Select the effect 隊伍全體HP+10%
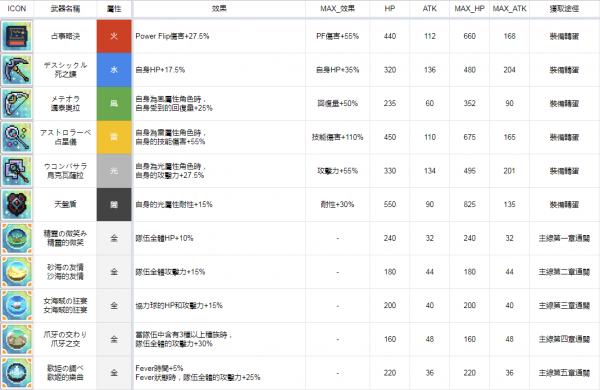Screen dimensions: 600x390 pyautogui.click(x=164, y=238)
